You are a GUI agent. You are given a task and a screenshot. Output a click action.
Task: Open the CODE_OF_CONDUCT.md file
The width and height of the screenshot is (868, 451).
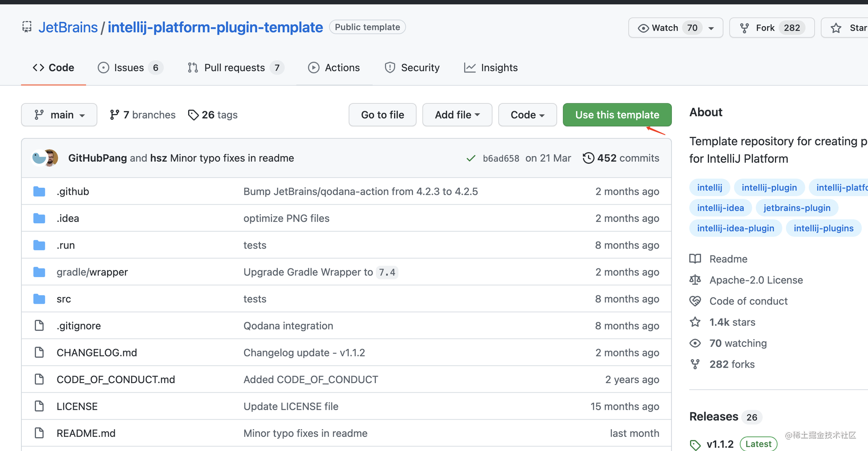click(116, 380)
